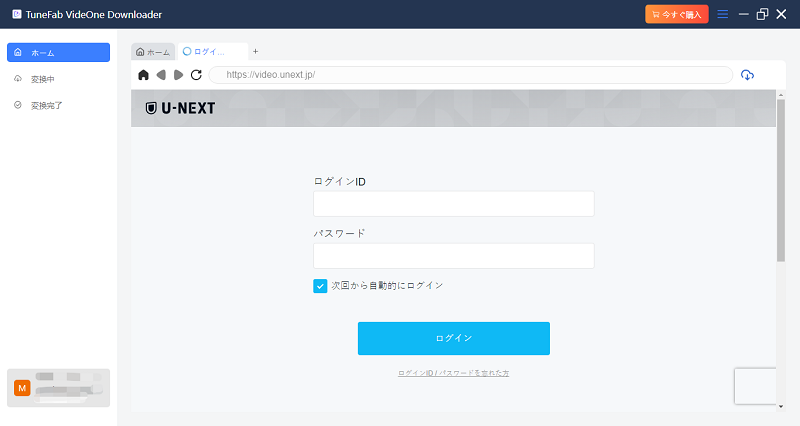
Task: Uncheck 次回から自動的にログイン checkbox
Action: [320, 286]
